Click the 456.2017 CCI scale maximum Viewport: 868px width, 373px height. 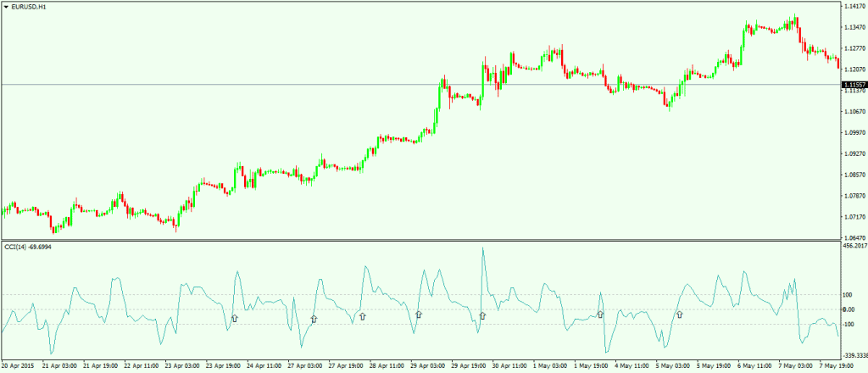click(x=854, y=247)
